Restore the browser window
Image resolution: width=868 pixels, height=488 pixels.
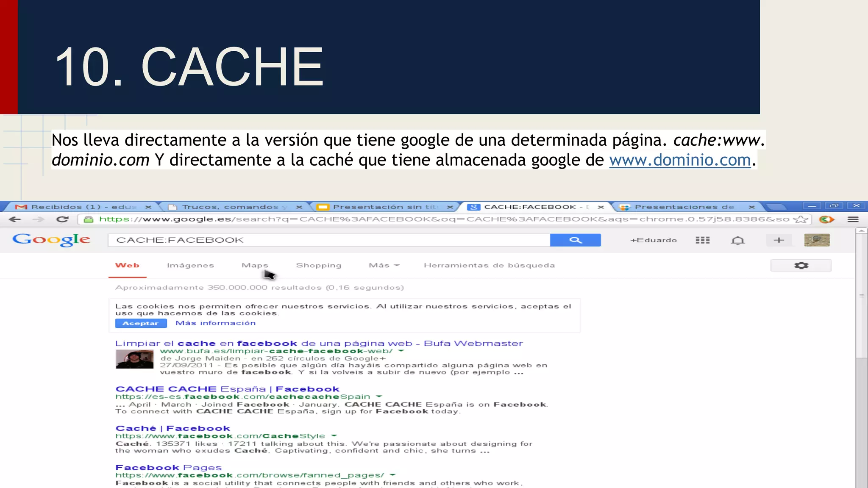[834, 206]
